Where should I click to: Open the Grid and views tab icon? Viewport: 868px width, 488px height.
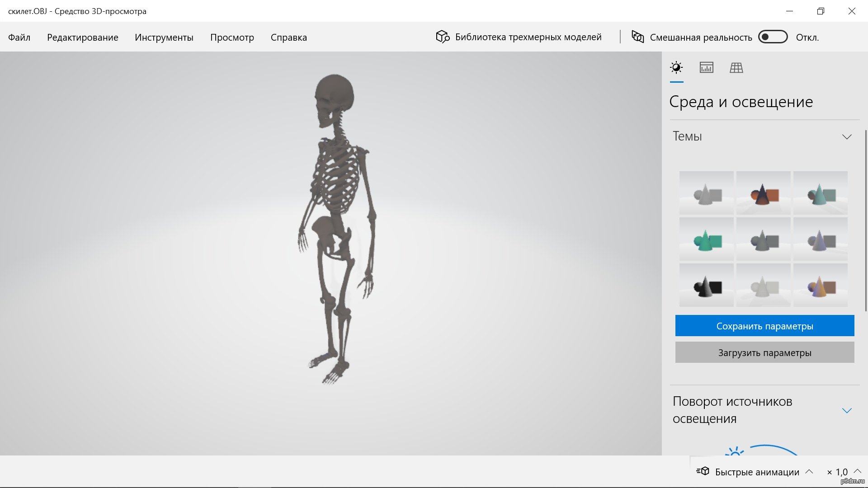click(x=736, y=68)
